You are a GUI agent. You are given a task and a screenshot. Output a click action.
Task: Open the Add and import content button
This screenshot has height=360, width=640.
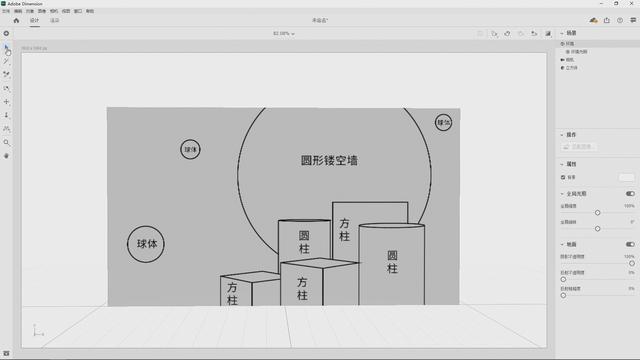6,33
